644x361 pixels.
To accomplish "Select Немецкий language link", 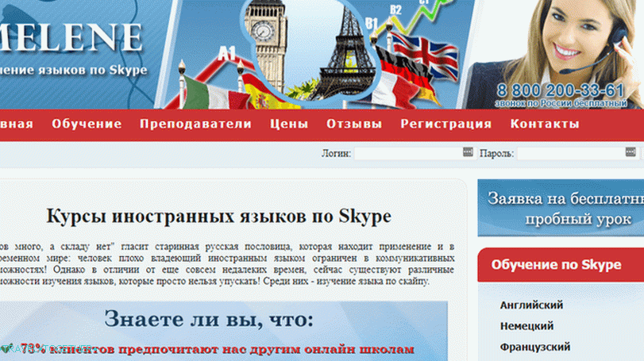I will (526, 326).
